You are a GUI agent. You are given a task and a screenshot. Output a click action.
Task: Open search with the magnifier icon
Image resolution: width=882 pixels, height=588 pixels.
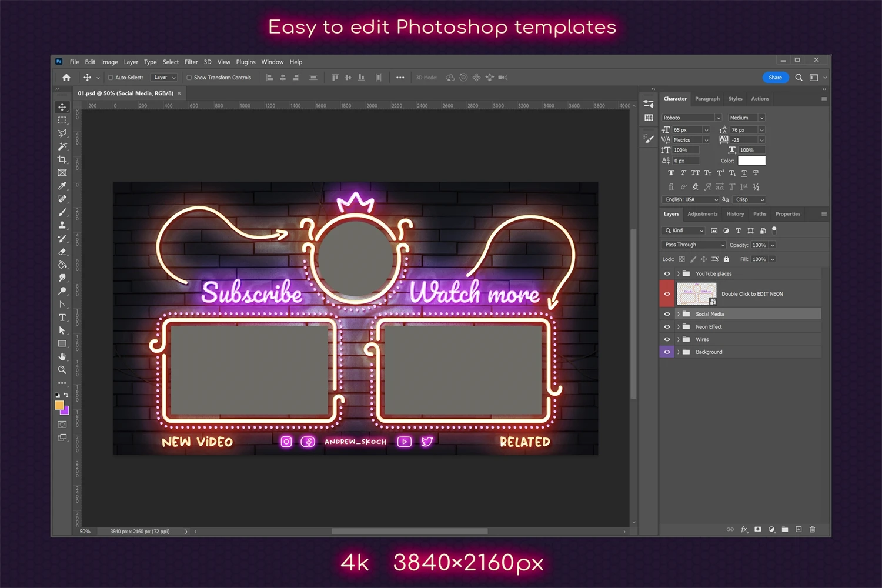799,78
